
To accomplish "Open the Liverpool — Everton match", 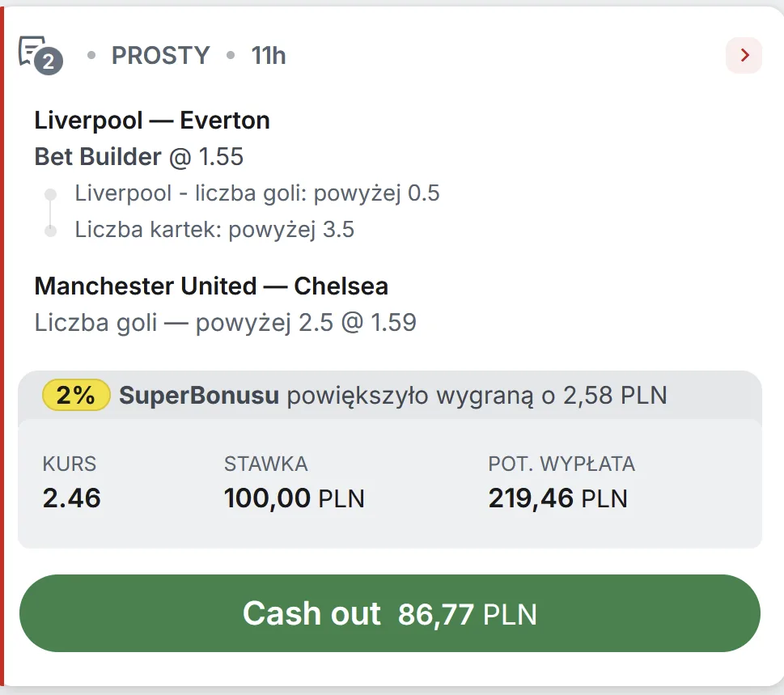I will (x=151, y=120).
